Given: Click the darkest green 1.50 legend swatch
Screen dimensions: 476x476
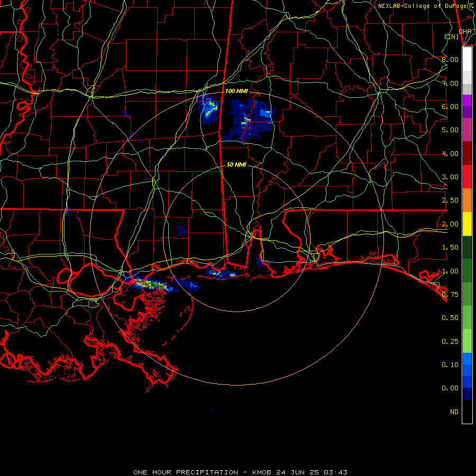Looking at the screenshot, I should tap(467, 247).
